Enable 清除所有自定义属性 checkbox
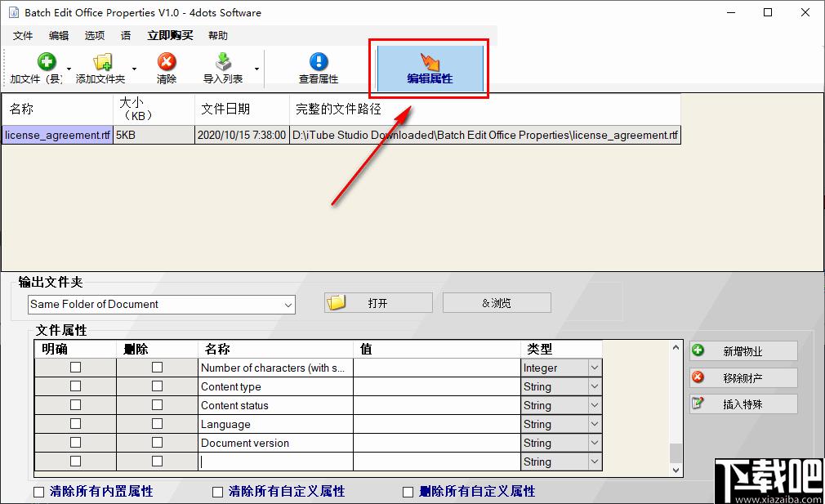The image size is (825, 504). 217,492
